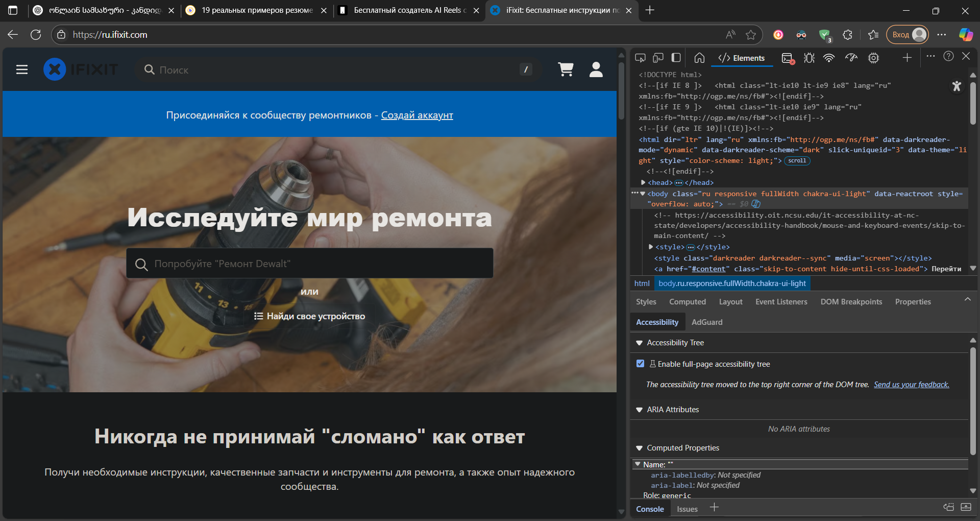This screenshot has width=980, height=521.
Task: Open browser Extensions puzzle icon
Action: click(x=848, y=35)
